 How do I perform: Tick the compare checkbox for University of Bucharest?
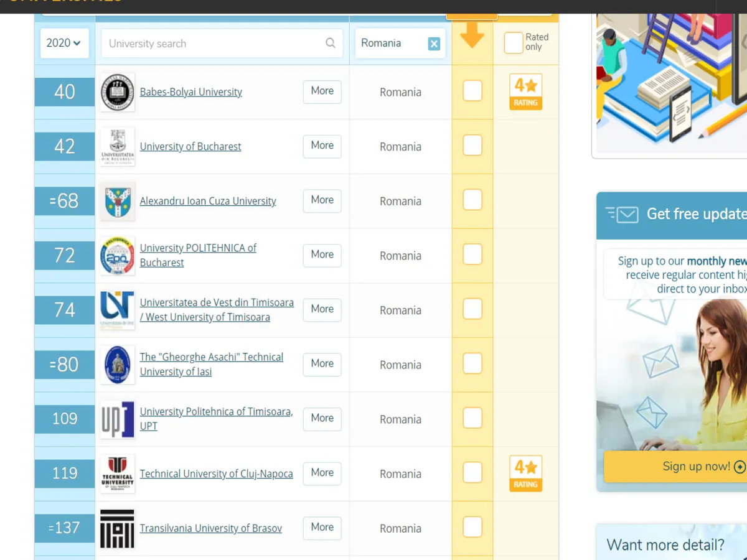coord(472,146)
